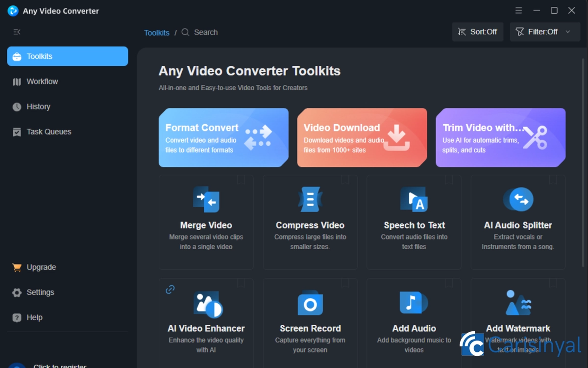
Task: Click the search magnifier icon
Action: click(185, 32)
